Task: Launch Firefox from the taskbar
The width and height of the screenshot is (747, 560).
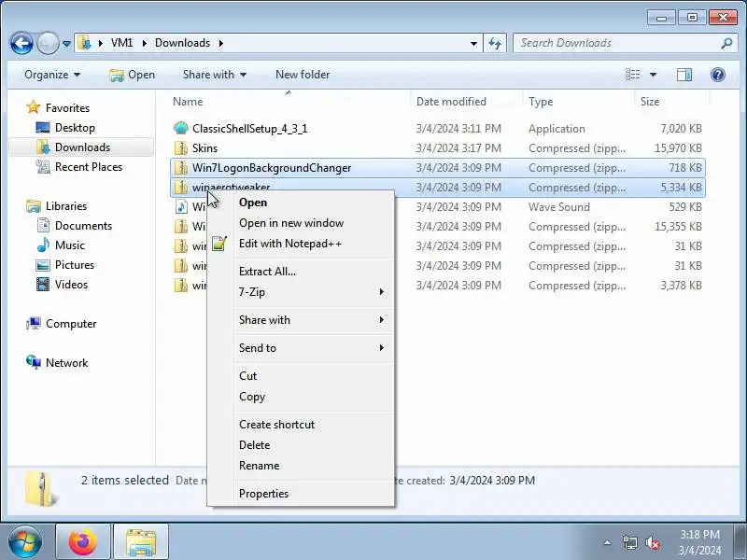Action: pos(83,542)
